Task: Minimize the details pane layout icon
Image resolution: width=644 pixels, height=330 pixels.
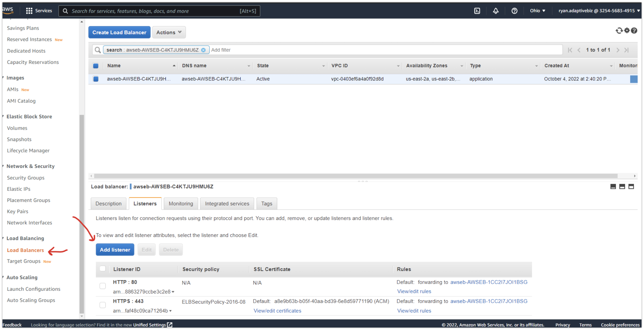Action: click(613, 187)
